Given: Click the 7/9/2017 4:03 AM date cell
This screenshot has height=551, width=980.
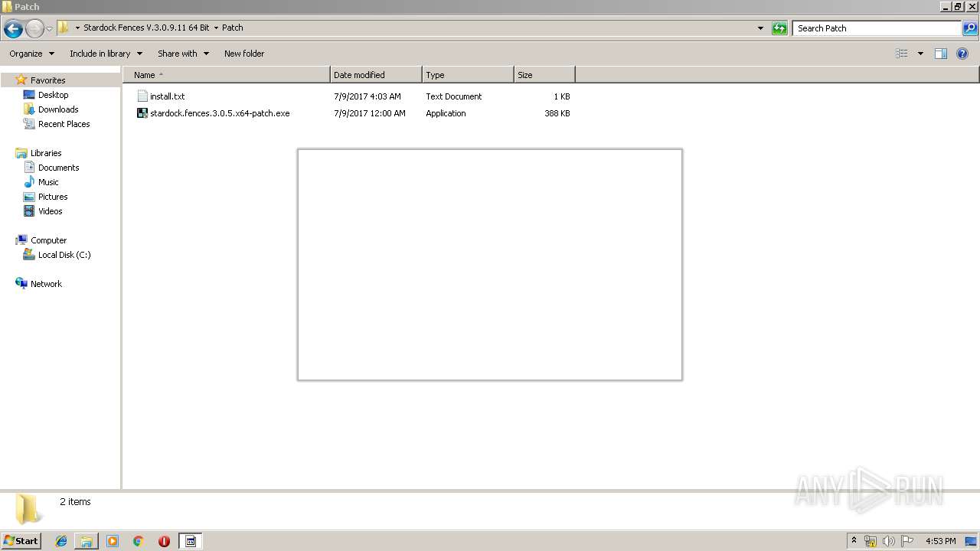Looking at the screenshot, I should click(x=367, y=96).
